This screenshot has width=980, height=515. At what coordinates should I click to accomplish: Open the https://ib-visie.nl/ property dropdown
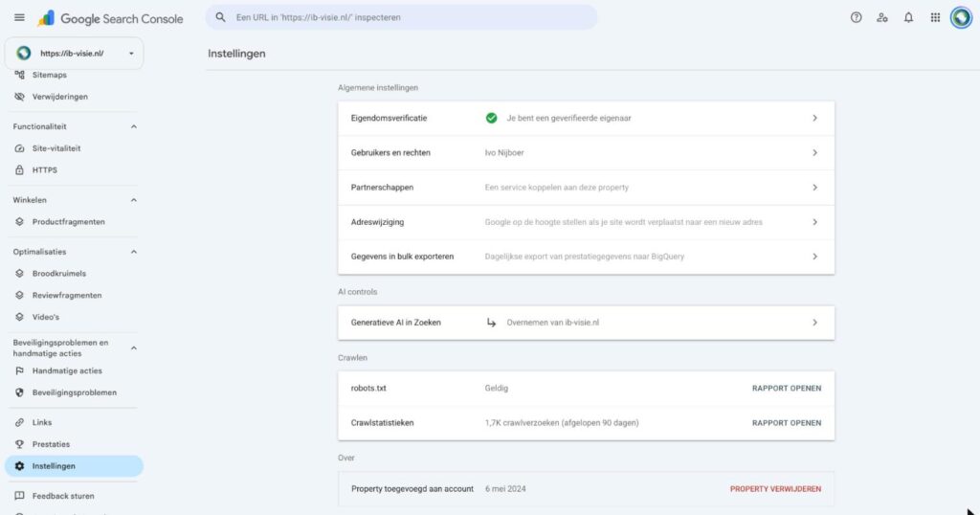(x=75, y=54)
